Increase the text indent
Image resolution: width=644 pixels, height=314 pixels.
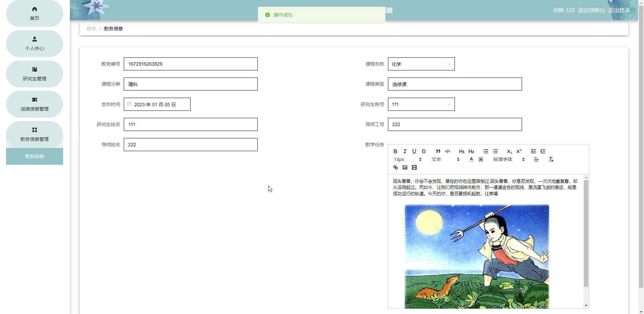(x=543, y=151)
